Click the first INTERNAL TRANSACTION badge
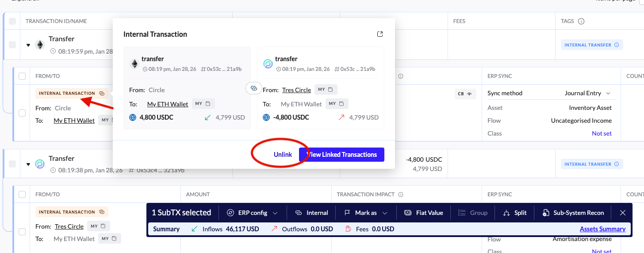 point(72,93)
